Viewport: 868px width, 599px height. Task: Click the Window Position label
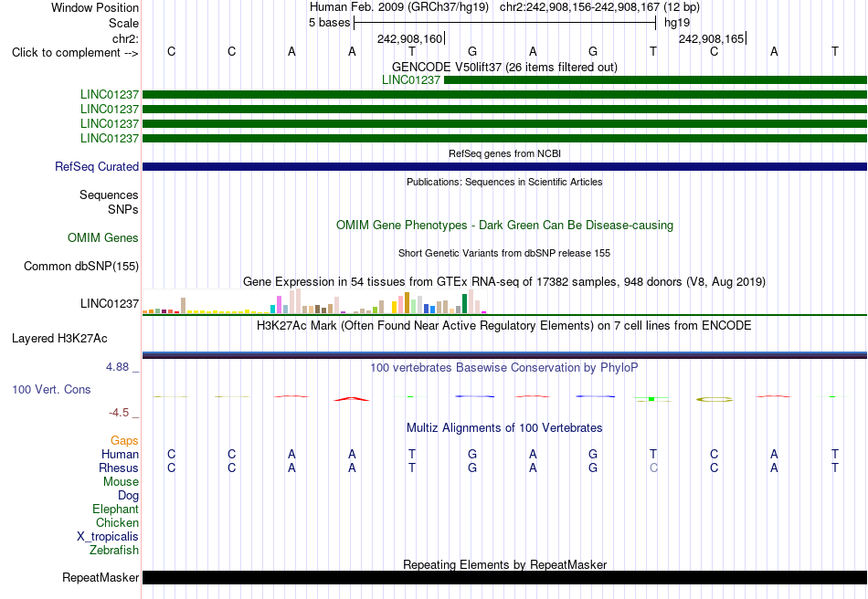pos(95,7)
